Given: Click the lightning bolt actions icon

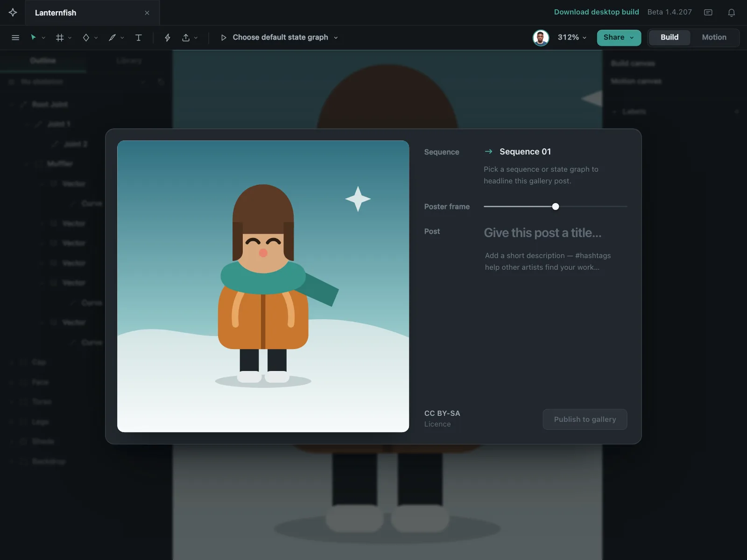Looking at the screenshot, I should [168, 37].
